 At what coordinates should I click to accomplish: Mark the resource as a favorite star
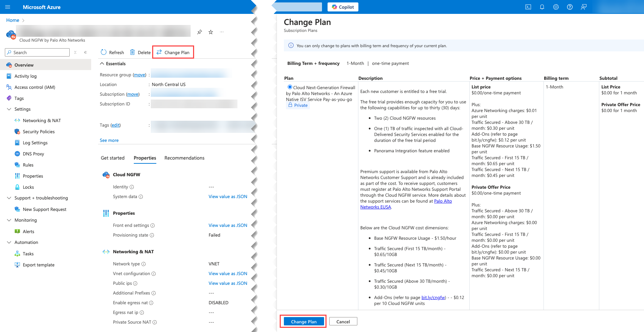point(211,32)
